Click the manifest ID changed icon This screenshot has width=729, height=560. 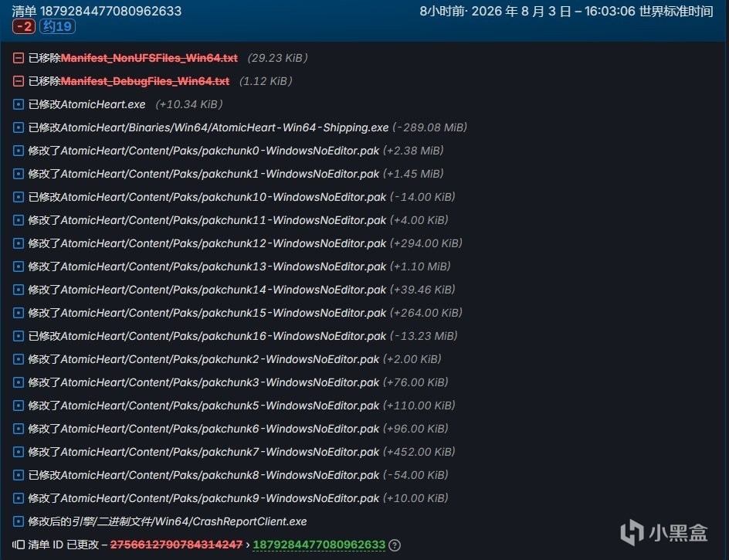pyautogui.click(x=19, y=545)
